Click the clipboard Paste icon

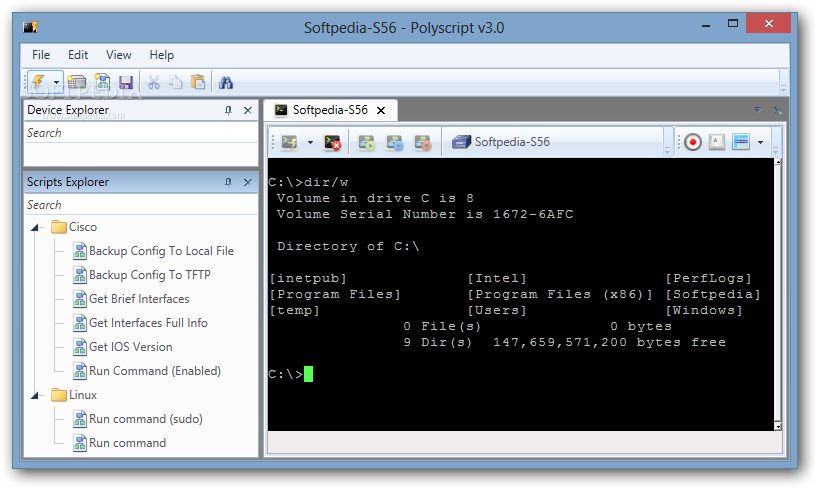198,82
